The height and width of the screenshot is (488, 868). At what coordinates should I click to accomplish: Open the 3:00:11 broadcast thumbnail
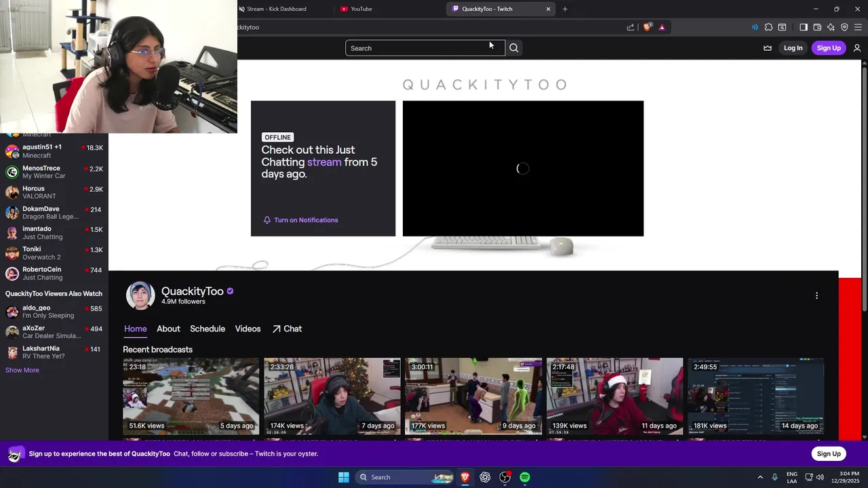(473, 396)
